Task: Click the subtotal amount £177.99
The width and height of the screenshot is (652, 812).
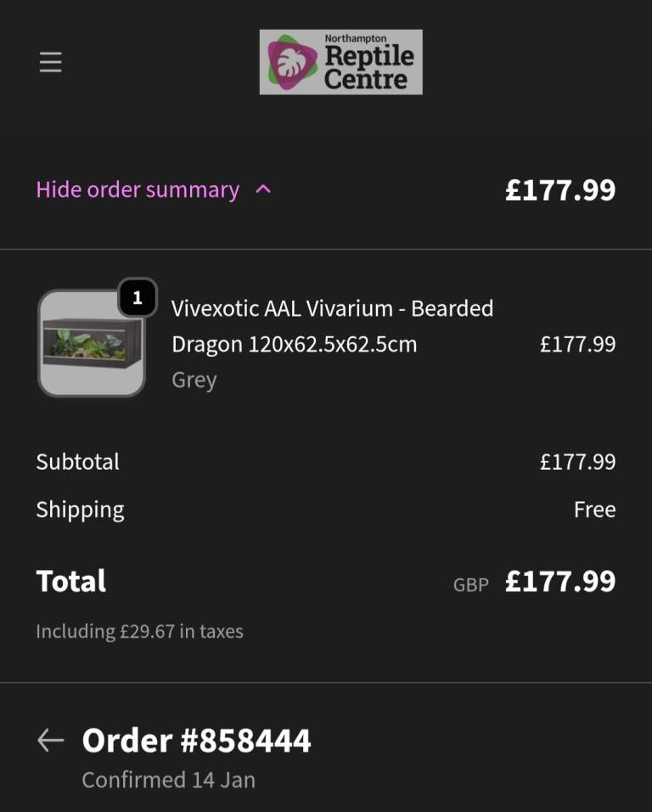Action: pos(577,462)
